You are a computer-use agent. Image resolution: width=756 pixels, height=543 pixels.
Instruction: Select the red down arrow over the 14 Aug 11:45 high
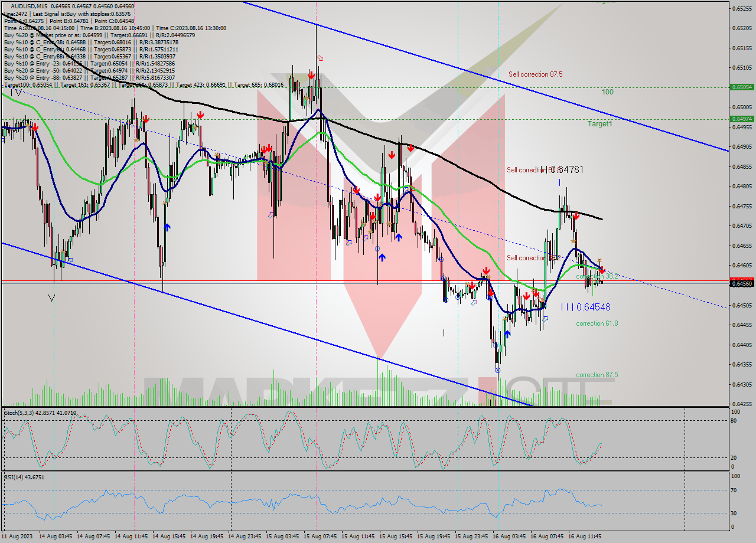tap(146, 119)
